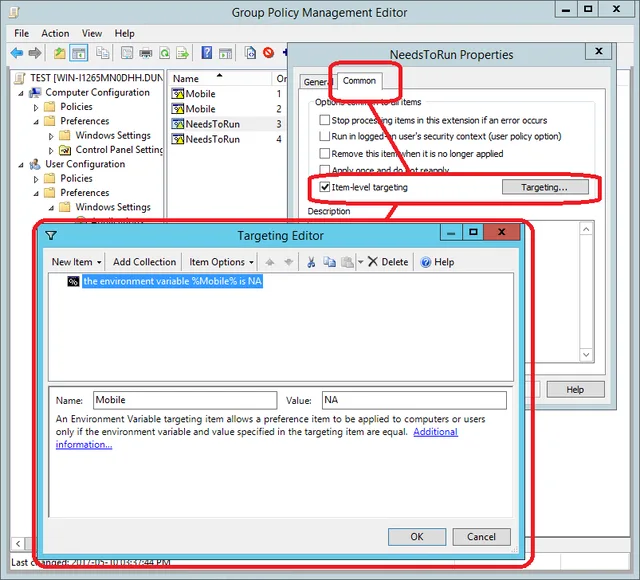Click the Show/Hide Action Pane icon
Image resolution: width=640 pixels, height=580 pixels.
pyautogui.click(x=225, y=53)
